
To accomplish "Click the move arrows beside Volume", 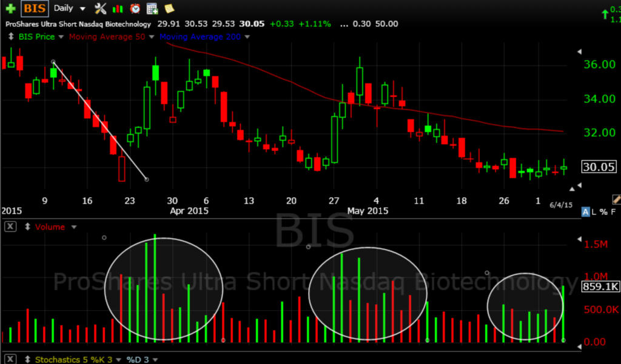I will click(27, 227).
